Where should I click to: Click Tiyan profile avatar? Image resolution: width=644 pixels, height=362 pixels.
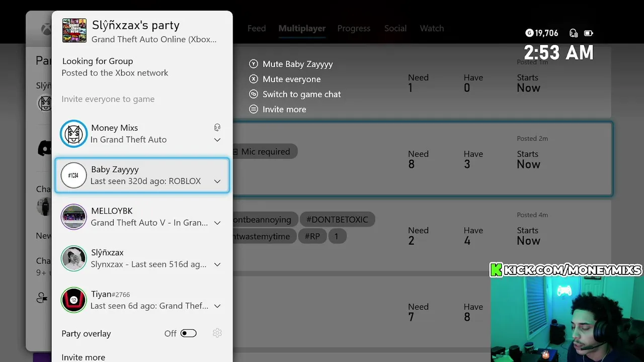point(73,300)
